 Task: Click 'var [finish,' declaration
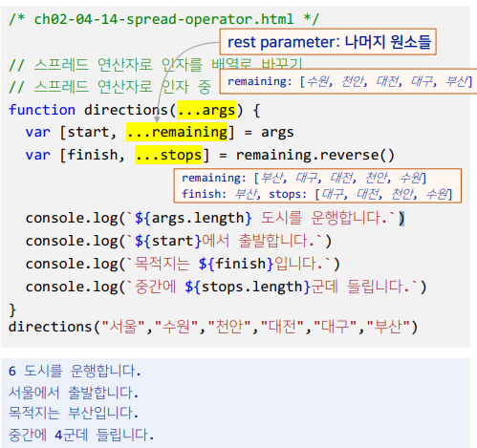(76, 155)
